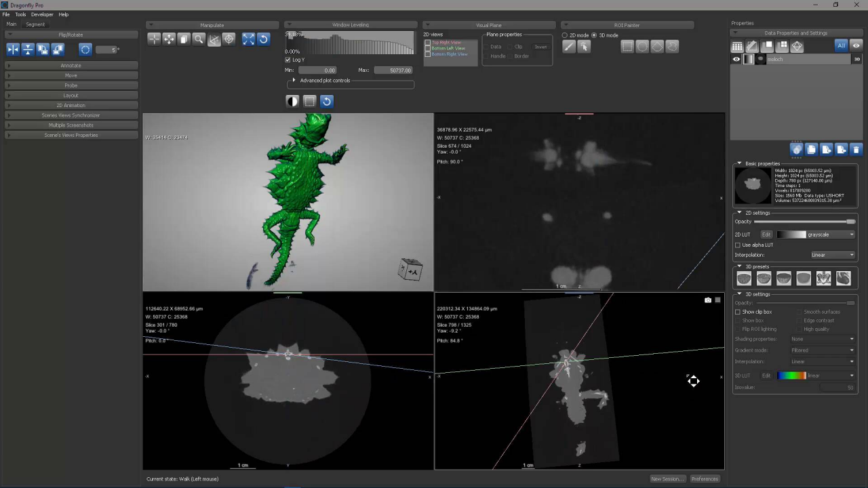
Task: Open the Developer menu
Action: pos(42,14)
